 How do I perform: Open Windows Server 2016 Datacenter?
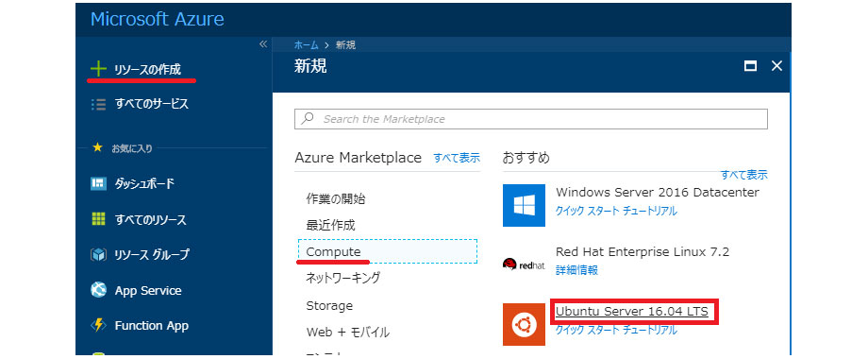coord(657,192)
